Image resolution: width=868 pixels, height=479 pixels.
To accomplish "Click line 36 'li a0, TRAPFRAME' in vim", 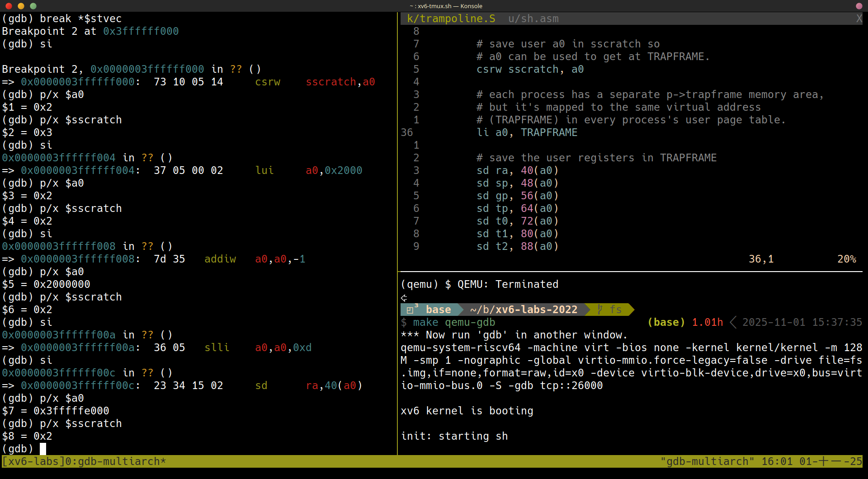I will click(x=527, y=132).
